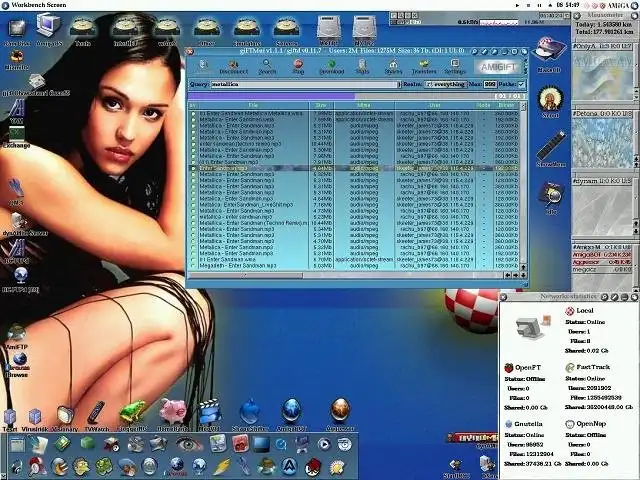Sort results by the User column header

click(434, 105)
